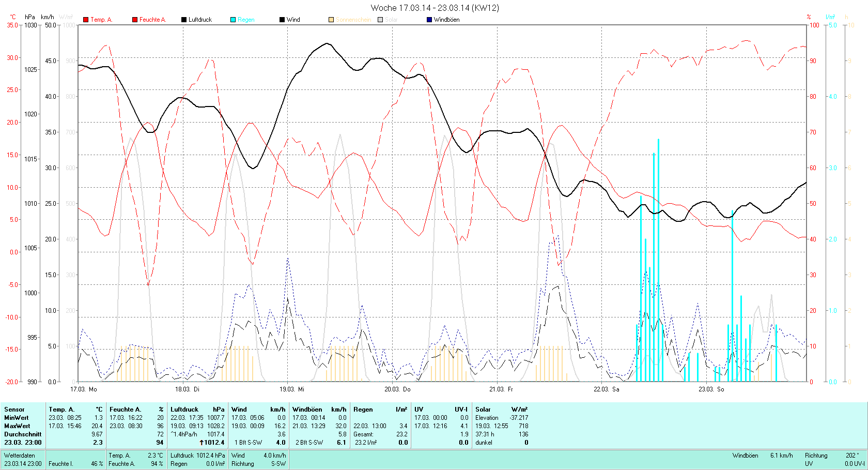
Task: Click the black swatch beside Luftdruck legend
Action: tap(184, 20)
